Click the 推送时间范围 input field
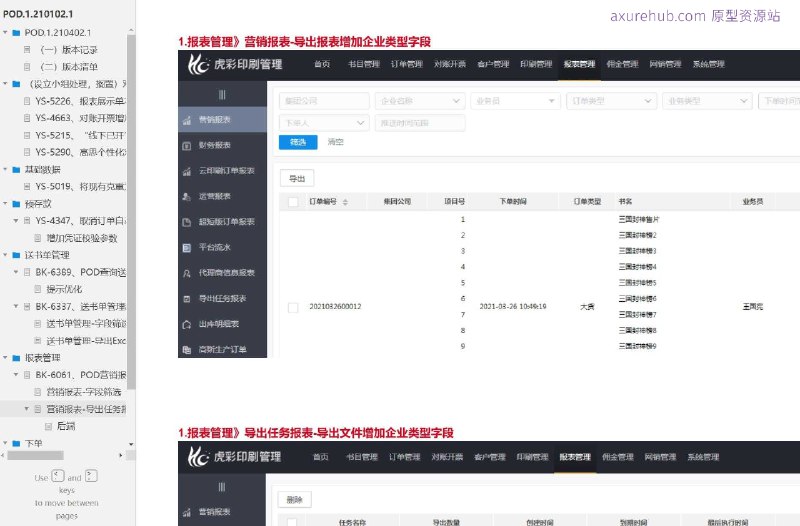The image size is (800, 526). click(x=420, y=123)
